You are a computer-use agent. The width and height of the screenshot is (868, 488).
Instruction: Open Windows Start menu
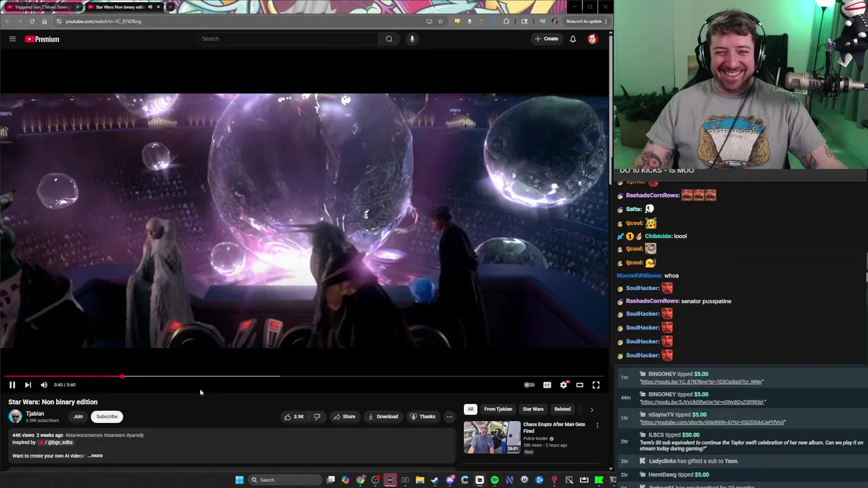click(x=239, y=480)
